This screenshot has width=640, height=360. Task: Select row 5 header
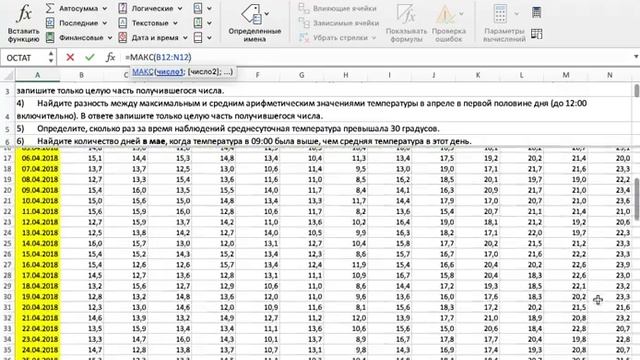coord(7,129)
